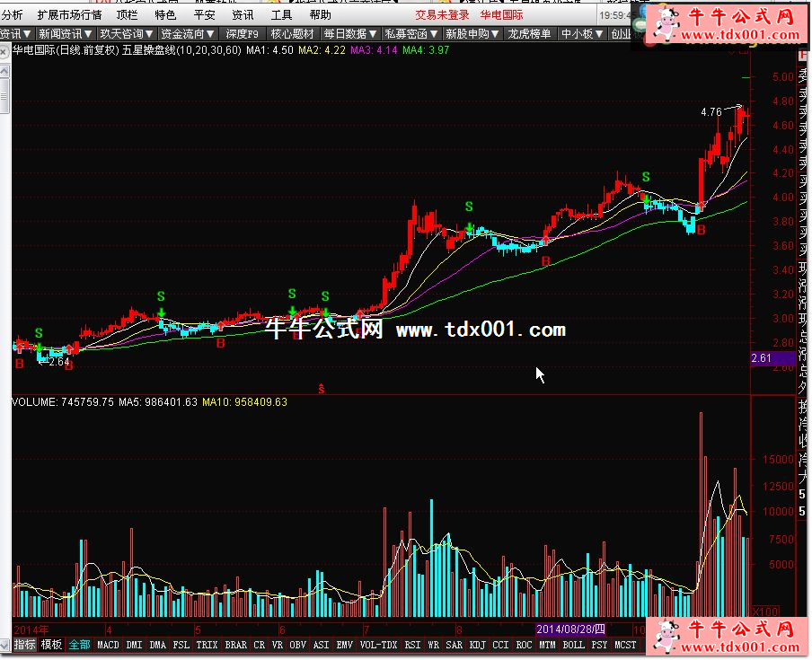This screenshot has width=812, height=660.
Task: Click the small red S marker below chart
Action: click(x=321, y=388)
